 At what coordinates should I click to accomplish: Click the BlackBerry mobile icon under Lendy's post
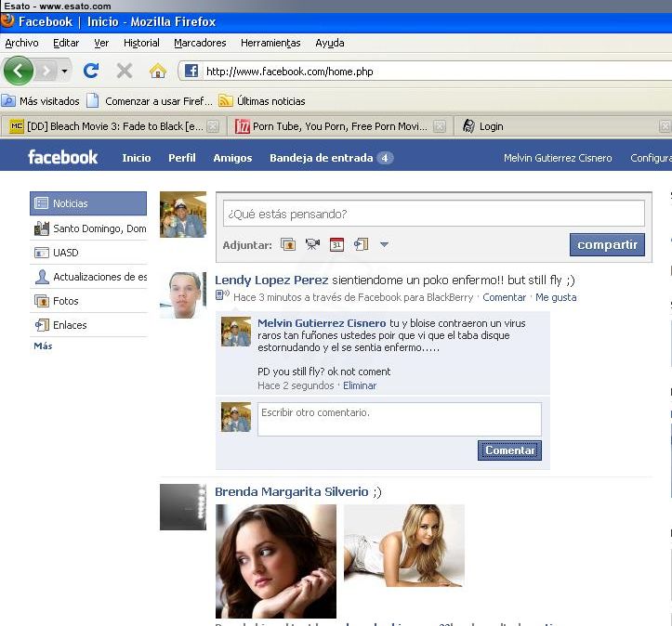[x=222, y=295]
